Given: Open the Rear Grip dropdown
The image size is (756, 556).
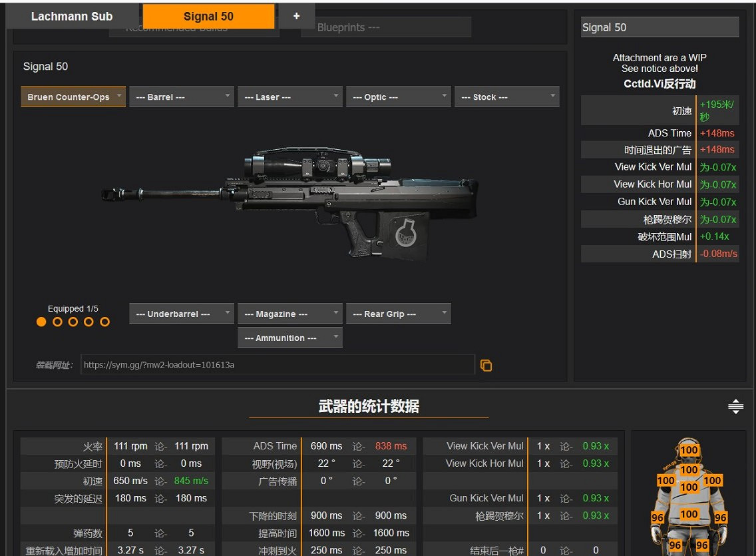Looking at the screenshot, I should 398,314.
